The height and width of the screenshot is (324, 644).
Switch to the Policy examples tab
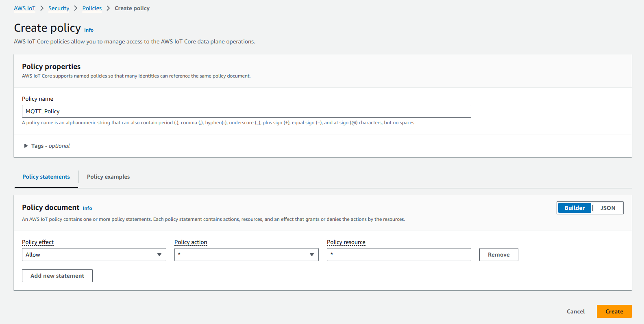click(x=108, y=177)
